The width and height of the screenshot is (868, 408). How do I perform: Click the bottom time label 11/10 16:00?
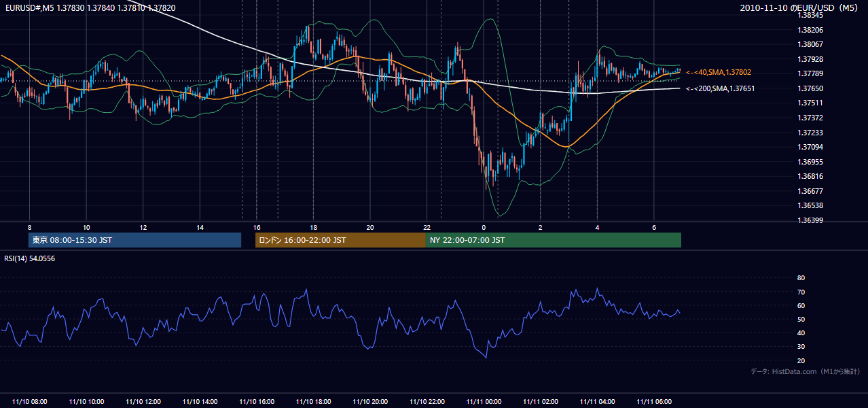pos(257,402)
